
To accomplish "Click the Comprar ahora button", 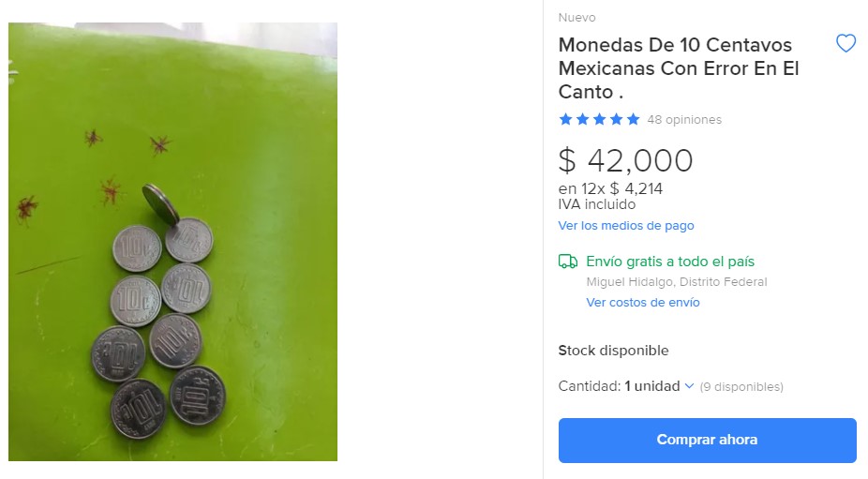I will [x=707, y=441].
